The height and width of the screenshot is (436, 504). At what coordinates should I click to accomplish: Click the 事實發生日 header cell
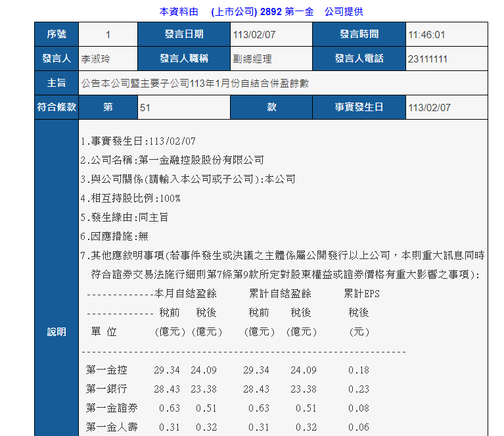359,107
